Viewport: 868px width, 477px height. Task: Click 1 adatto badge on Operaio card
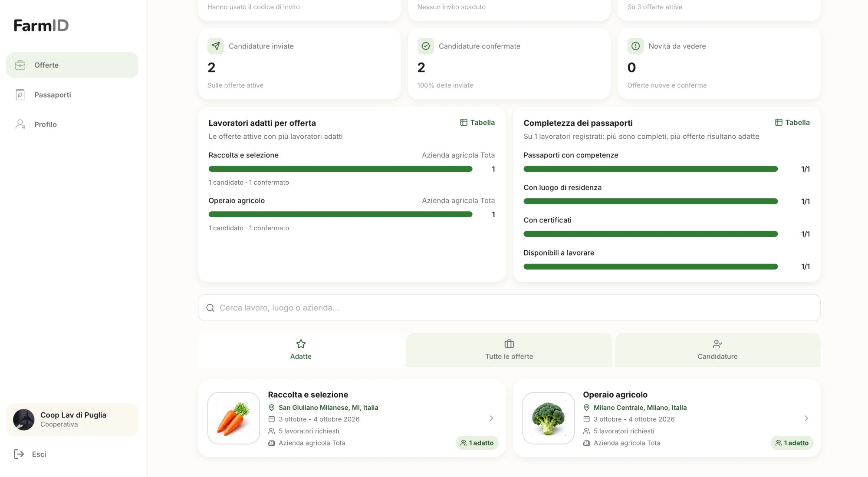click(792, 443)
